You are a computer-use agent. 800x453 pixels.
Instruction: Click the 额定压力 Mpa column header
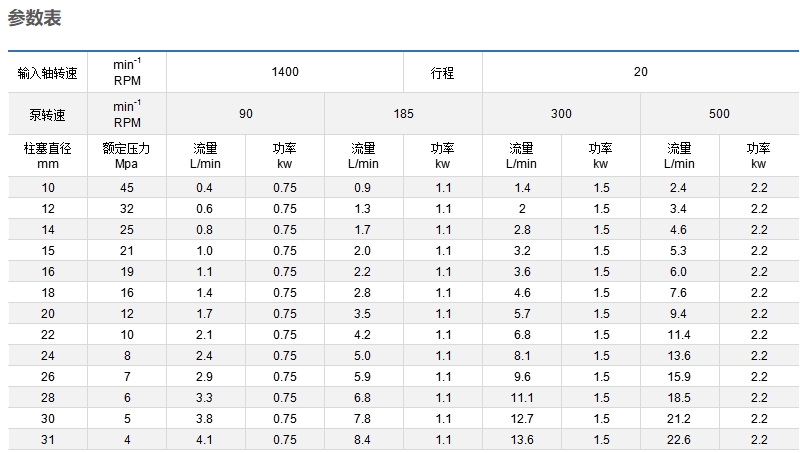pyautogui.click(x=127, y=156)
